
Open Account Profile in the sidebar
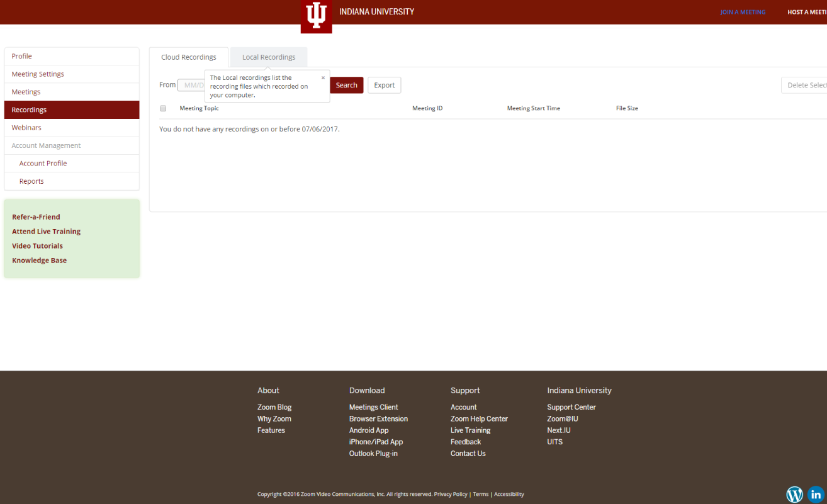click(72, 164)
